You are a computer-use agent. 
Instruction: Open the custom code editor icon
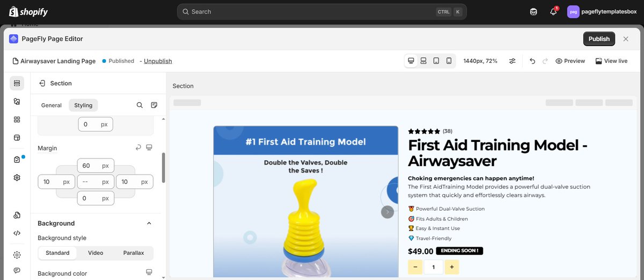(17, 233)
